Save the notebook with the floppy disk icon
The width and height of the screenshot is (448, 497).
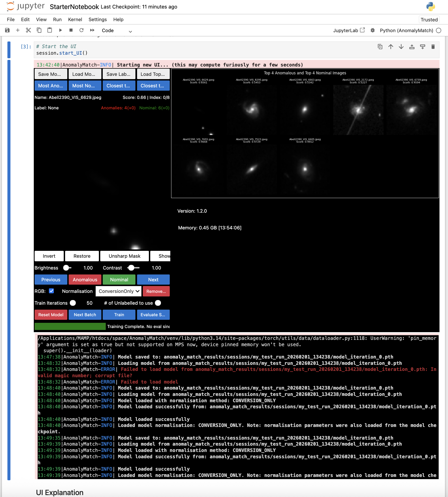tap(7, 30)
